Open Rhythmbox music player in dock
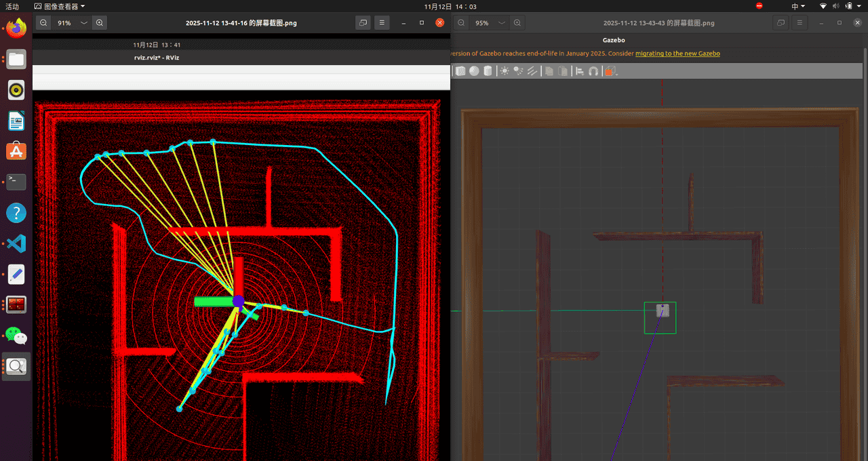868x461 pixels. [16, 89]
